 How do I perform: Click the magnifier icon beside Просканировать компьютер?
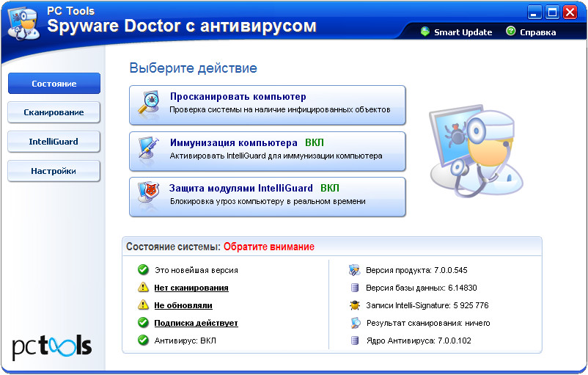click(x=149, y=104)
